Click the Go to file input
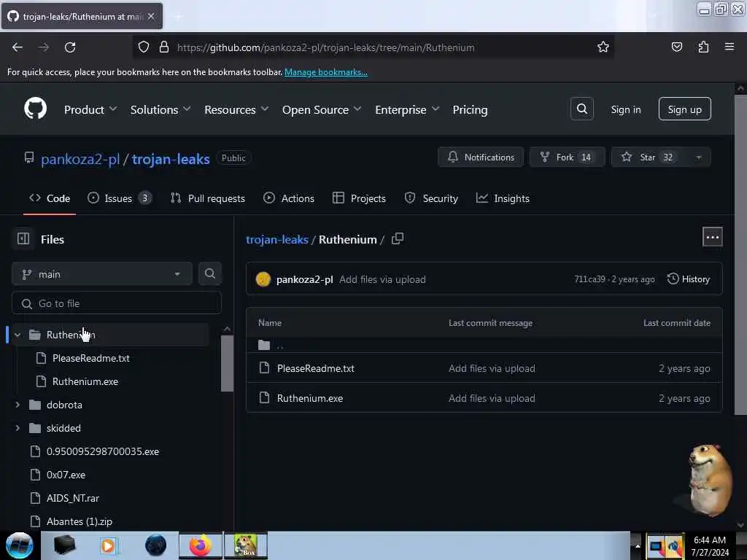 click(117, 303)
